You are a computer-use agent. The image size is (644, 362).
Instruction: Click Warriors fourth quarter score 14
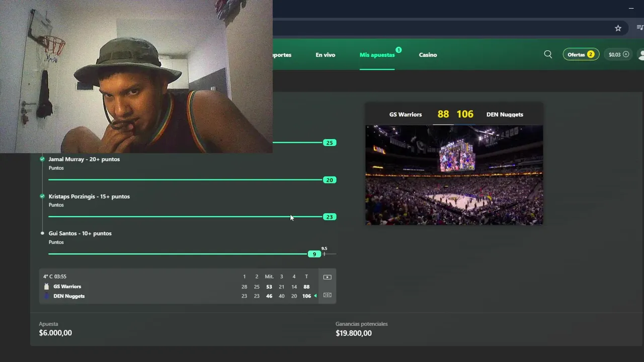[x=294, y=287]
